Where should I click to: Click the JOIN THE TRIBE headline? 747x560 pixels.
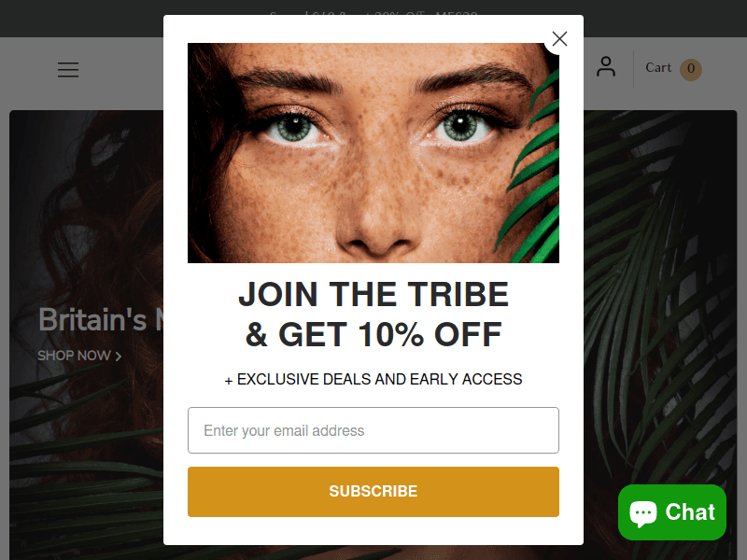click(x=373, y=294)
